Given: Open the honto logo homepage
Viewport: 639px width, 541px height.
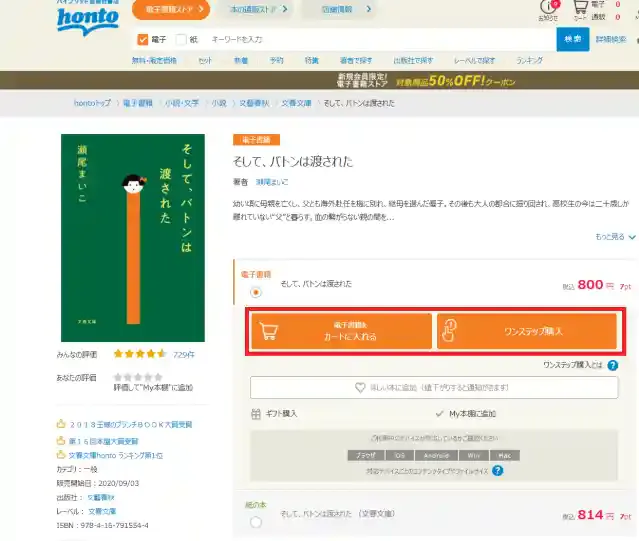Looking at the screenshot, I should click(88, 21).
